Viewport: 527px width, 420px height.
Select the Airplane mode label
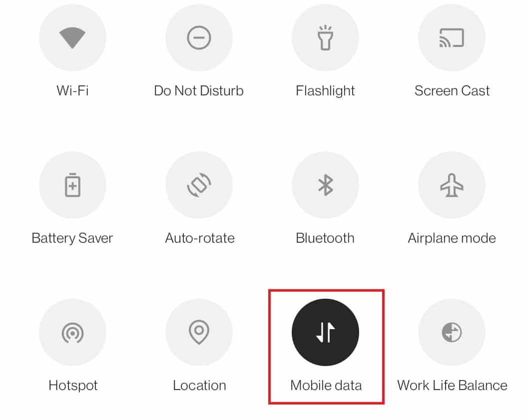point(452,238)
